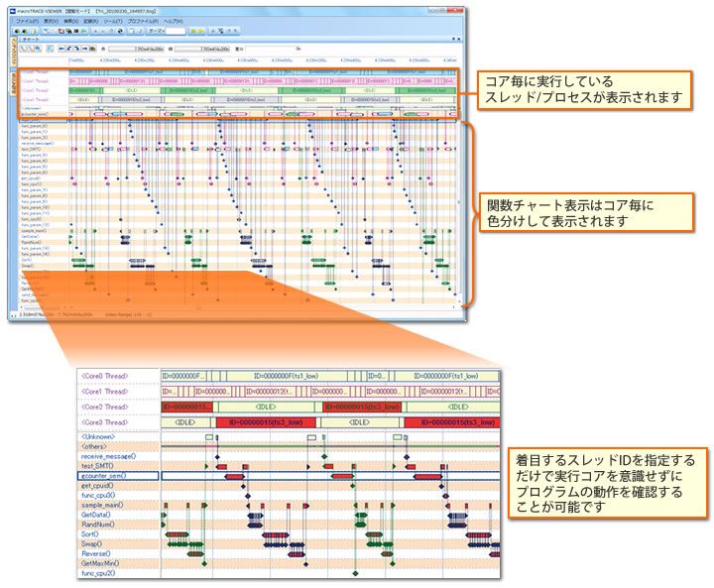Select func_cpu2() in enlarged function list
The height and width of the screenshot is (588, 714).
[x=98, y=573]
